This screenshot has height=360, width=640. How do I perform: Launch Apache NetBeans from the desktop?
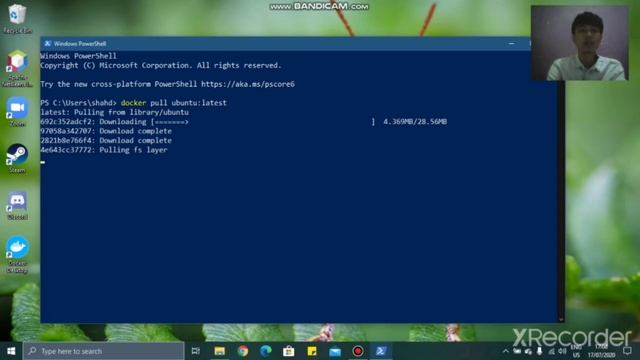(17, 68)
